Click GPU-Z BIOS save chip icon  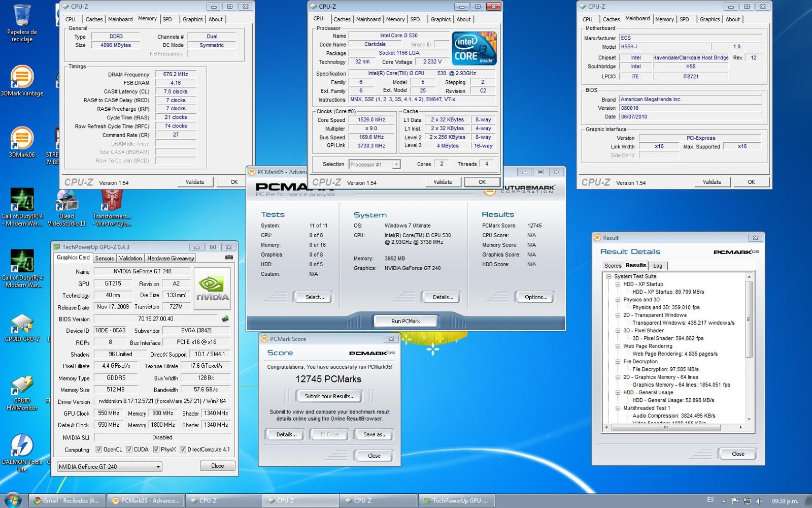pyautogui.click(x=225, y=319)
